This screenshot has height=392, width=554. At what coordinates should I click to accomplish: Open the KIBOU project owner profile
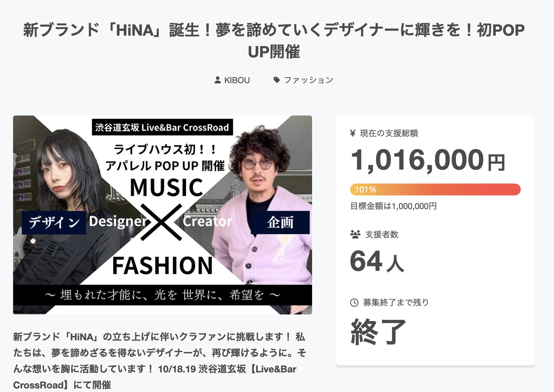[237, 80]
